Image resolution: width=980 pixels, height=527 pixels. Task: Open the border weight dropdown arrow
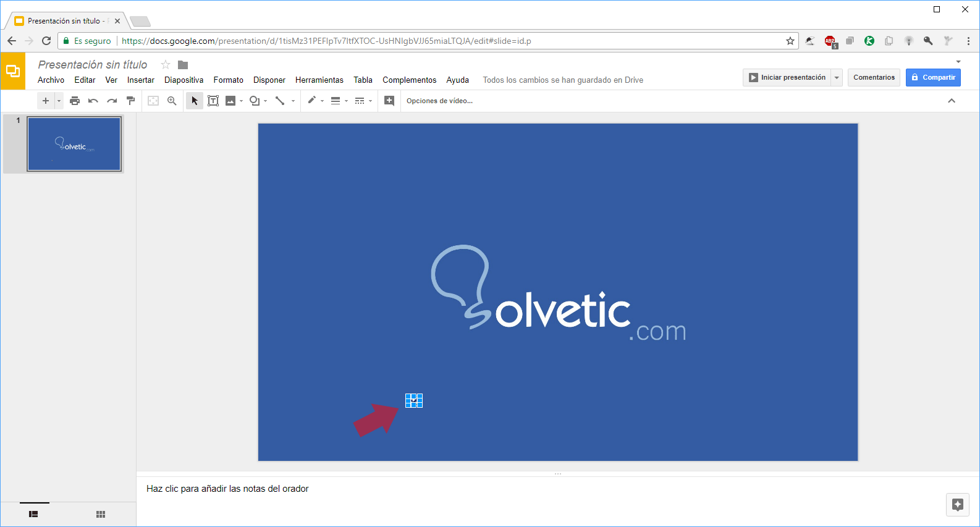(x=347, y=101)
